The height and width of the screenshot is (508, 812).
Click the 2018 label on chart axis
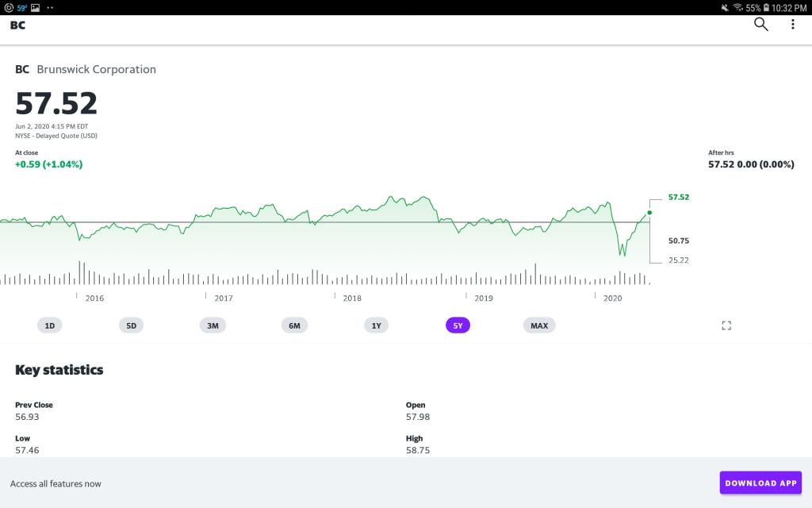pos(352,298)
